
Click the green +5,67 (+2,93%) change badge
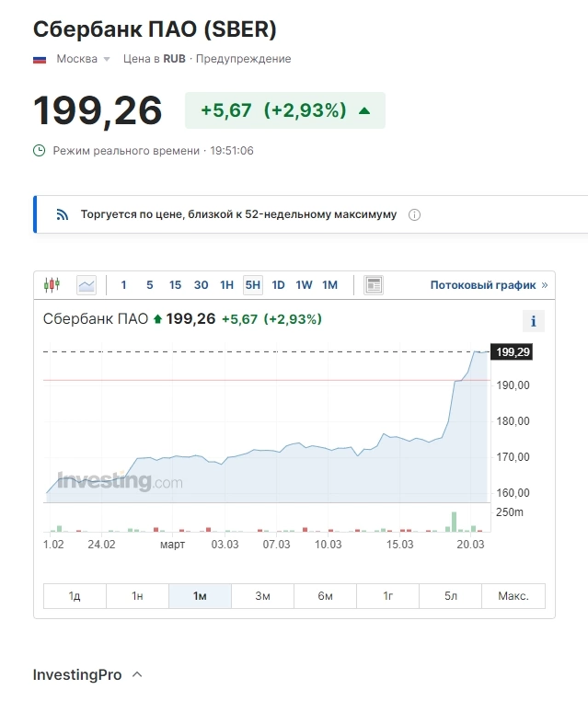coord(285,110)
